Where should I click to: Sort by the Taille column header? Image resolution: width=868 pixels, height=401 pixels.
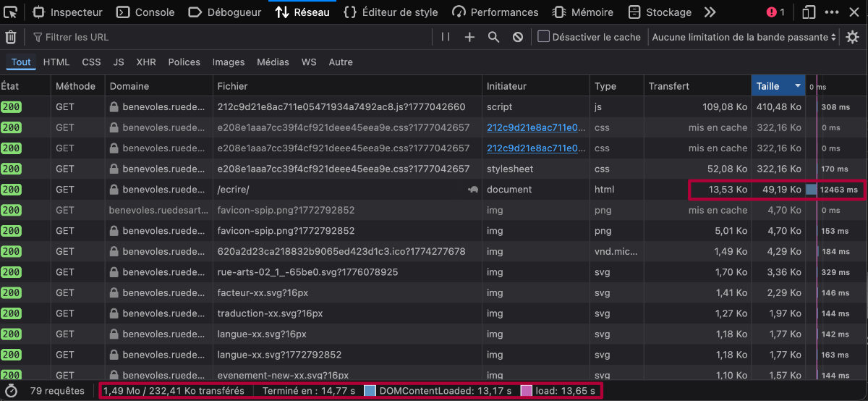(x=778, y=86)
